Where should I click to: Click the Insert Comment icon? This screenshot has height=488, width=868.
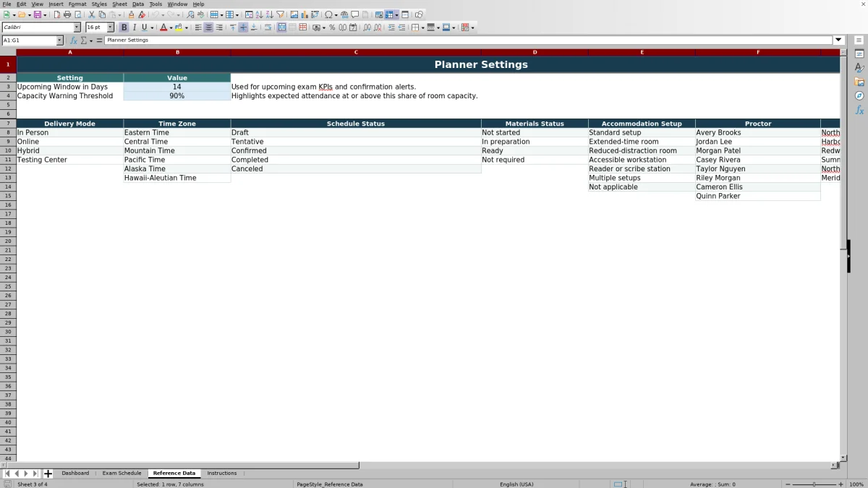(355, 14)
